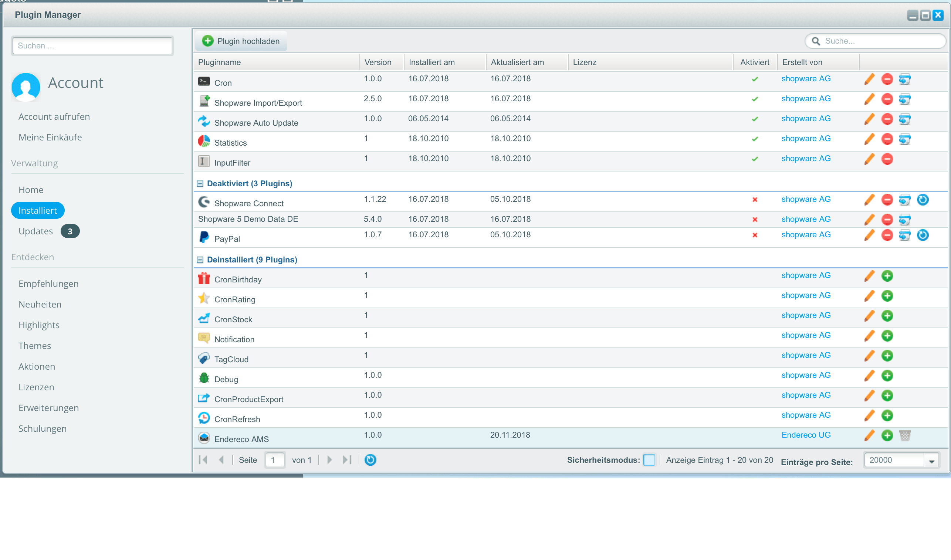Toggle activation checkmark for Shopware Auto Update

[x=755, y=119]
